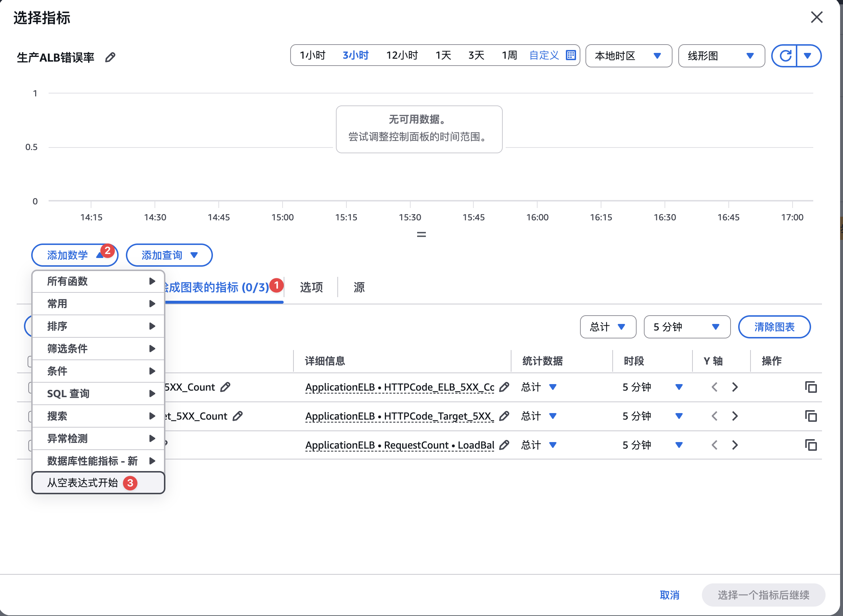Open the 本地时区 timezone dropdown
The width and height of the screenshot is (843, 616).
click(x=628, y=56)
